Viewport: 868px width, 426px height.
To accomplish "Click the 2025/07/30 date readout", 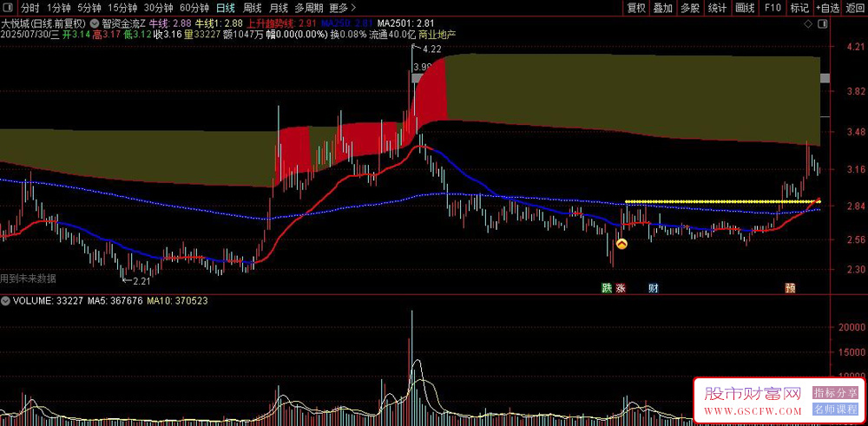I will (30, 35).
